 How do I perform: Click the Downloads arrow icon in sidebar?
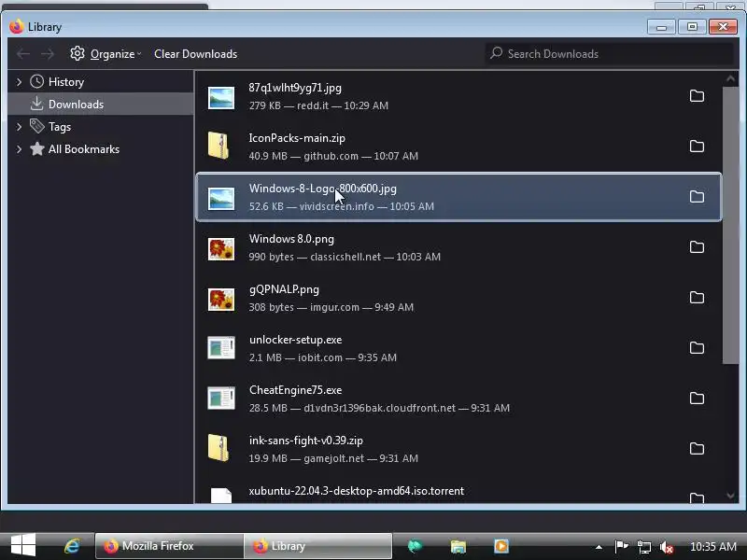tap(36, 104)
